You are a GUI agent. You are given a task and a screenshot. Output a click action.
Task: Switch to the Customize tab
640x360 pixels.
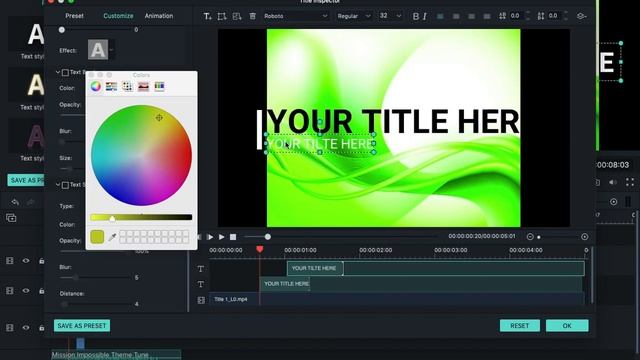click(x=118, y=16)
